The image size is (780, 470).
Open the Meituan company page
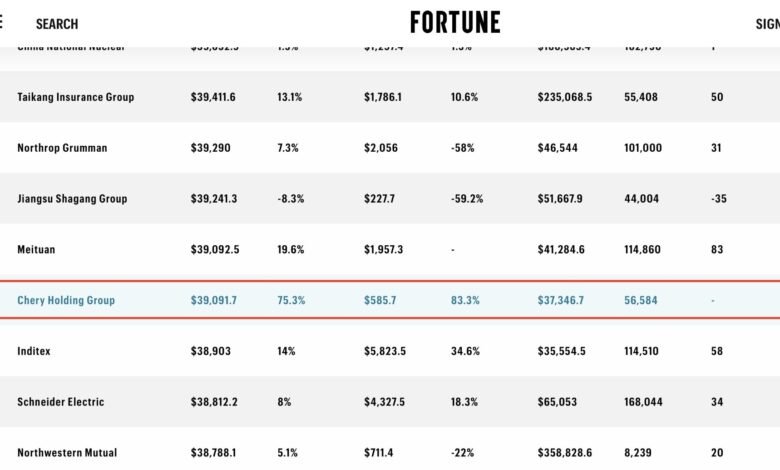(36, 249)
